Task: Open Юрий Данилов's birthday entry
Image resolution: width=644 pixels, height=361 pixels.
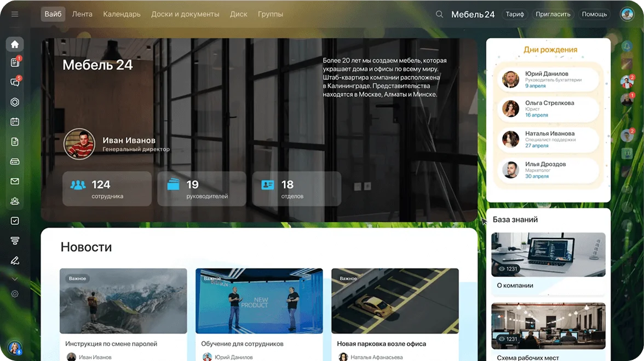Action: click(x=548, y=79)
